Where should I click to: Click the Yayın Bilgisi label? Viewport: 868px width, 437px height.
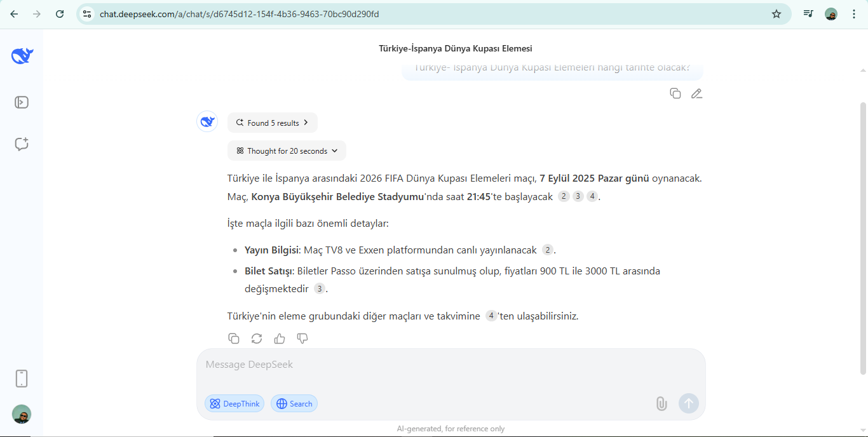tap(273, 250)
